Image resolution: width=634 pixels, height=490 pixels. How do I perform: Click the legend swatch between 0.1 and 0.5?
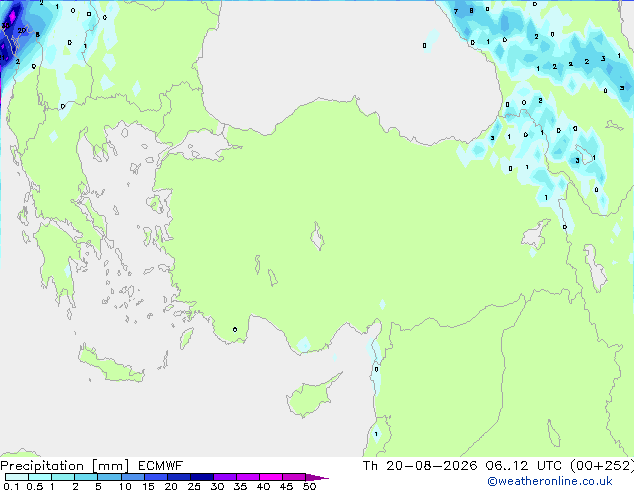click(17, 477)
